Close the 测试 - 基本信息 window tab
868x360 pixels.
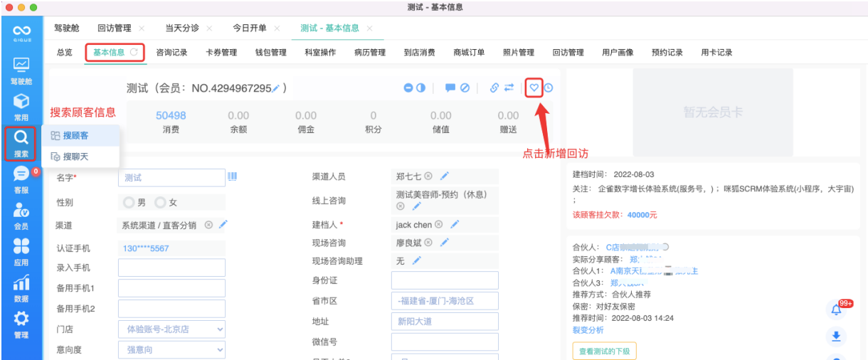(369, 28)
